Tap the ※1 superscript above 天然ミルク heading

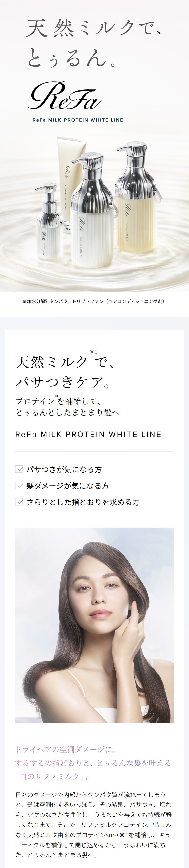(x=93, y=352)
